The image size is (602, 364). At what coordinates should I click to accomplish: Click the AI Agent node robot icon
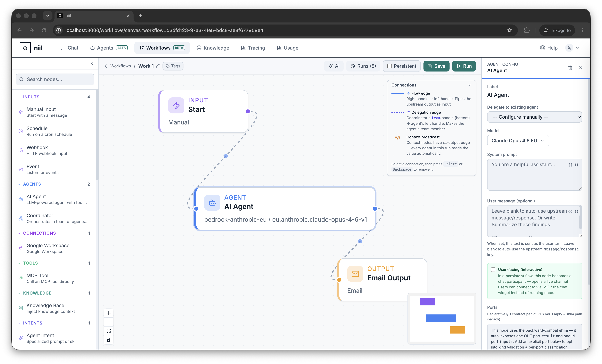click(x=212, y=203)
